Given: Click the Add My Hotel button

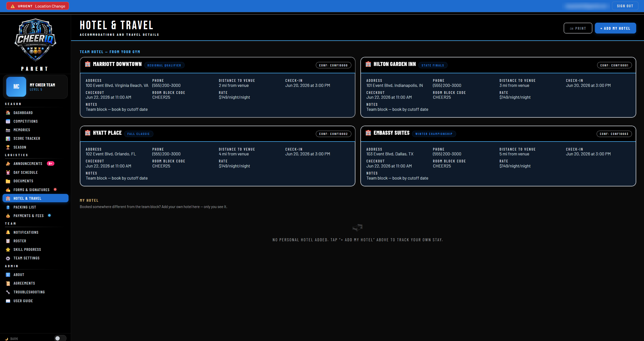Looking at the screenshot, I should coord(615,28).
